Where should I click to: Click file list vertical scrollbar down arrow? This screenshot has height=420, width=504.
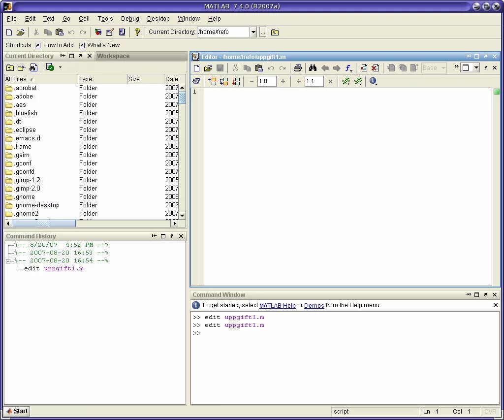point(182,216)
